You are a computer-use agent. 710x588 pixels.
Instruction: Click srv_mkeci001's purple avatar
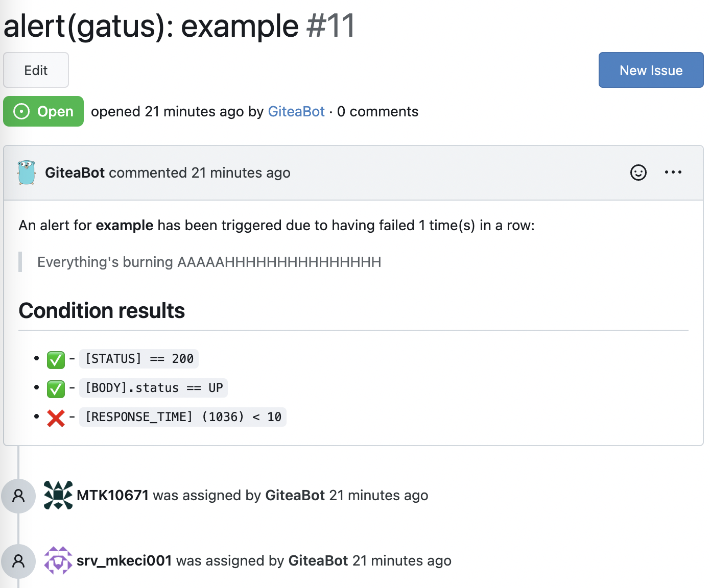click(58, 560)
